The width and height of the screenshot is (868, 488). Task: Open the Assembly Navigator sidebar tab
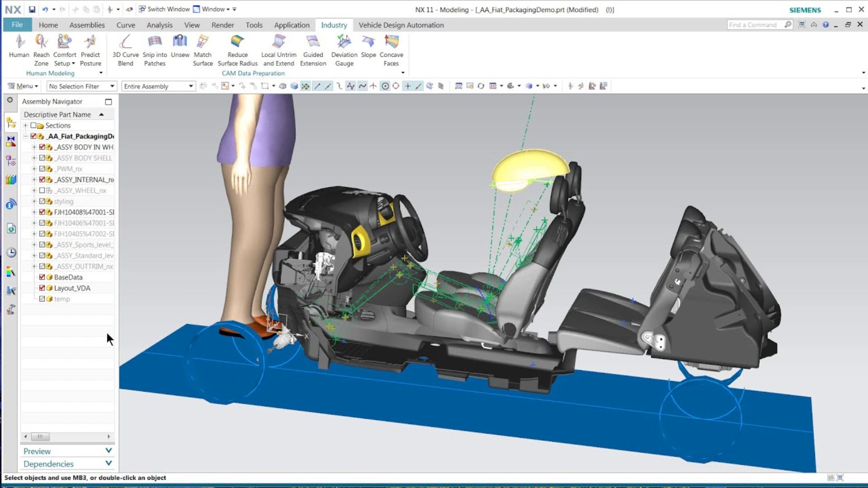pyautogui.click(x=11, y=122)
